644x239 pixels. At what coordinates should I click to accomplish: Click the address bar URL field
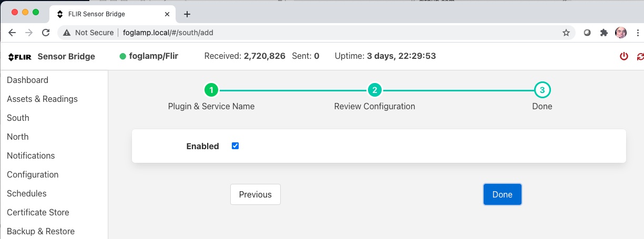315,33
